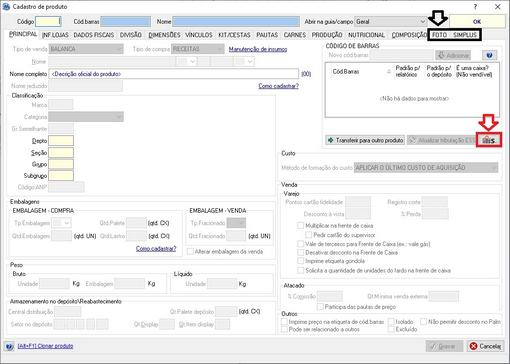Open the COMPOSIÇÃO tab
The width and height of the screenshot is (510, 364).
pos(409,35)
